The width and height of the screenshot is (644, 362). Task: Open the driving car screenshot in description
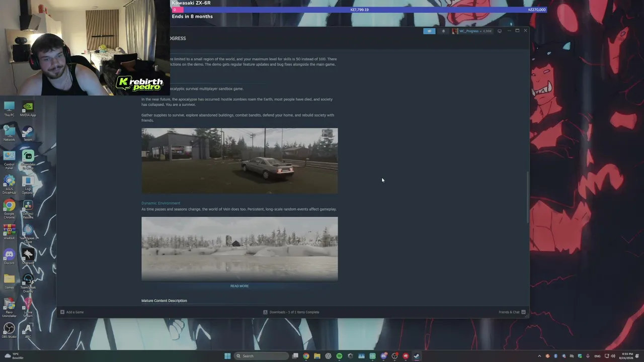pos(239,161)
